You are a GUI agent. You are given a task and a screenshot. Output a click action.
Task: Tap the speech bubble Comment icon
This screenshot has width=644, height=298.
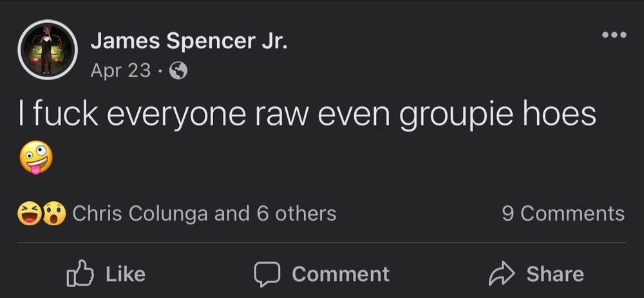(x=267, y=274)
